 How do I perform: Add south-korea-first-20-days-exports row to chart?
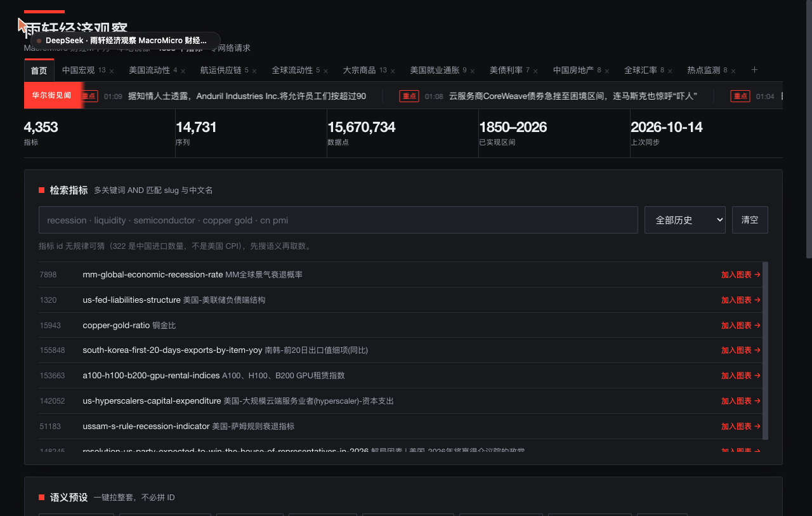click(x=741, y=350)
